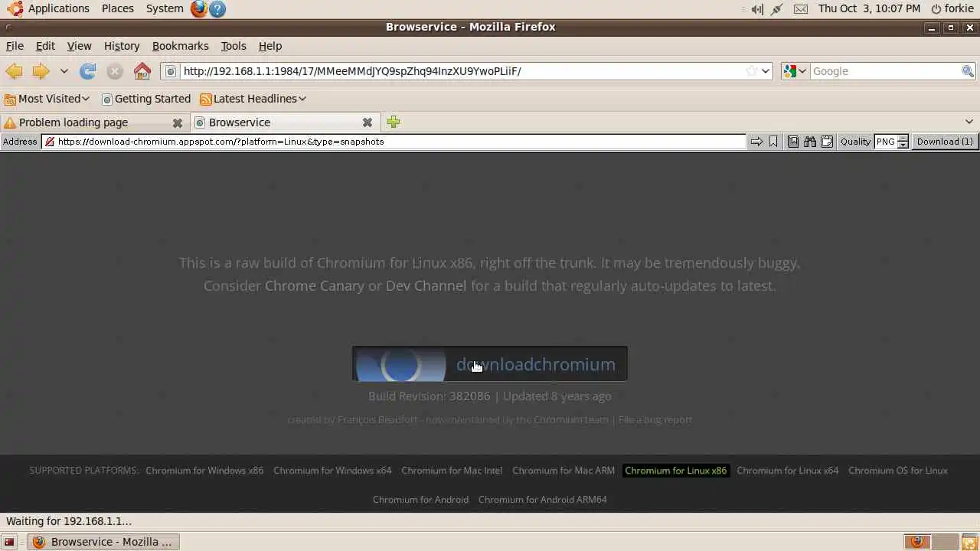The height and width of the screenshot is (551, 980).
Task: Select Chromium OS for Linux
Action: (x=898, y=471)
